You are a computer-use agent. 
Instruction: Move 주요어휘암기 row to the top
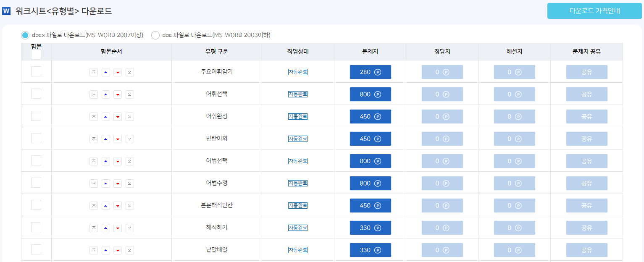tap(94, 72)
